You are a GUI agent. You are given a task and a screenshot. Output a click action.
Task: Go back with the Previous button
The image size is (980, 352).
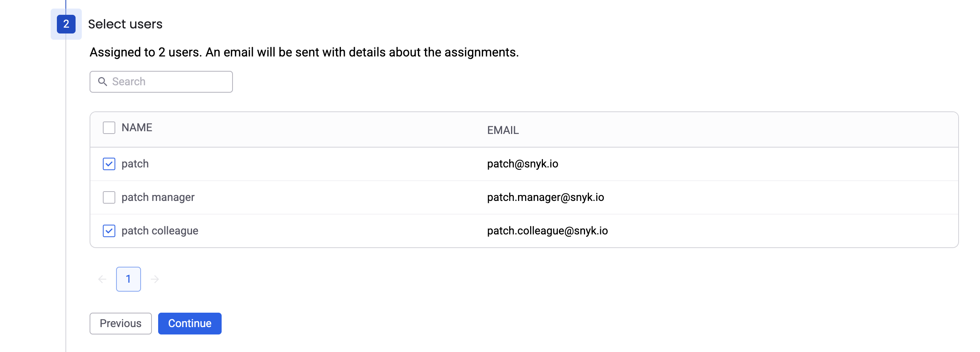120,324
